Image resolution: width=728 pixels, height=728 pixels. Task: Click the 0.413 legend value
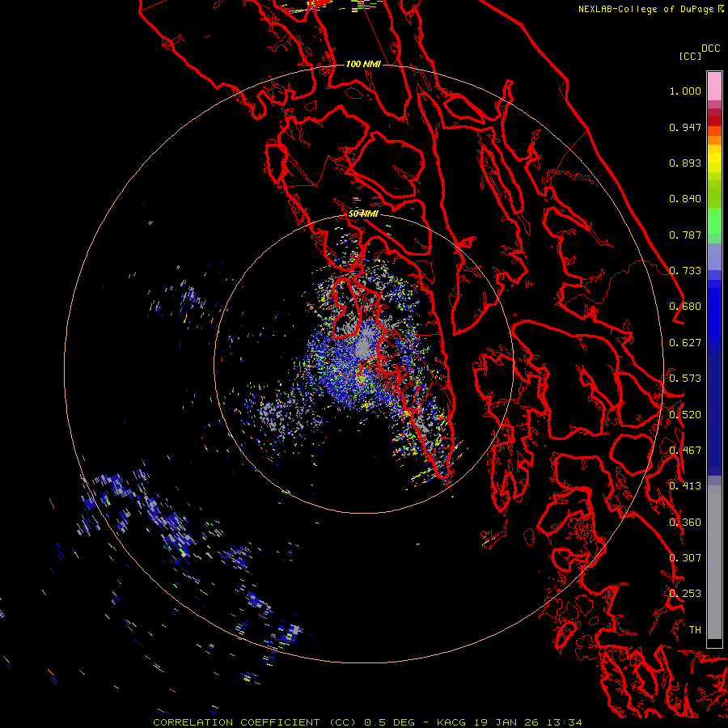coord(685,486)
